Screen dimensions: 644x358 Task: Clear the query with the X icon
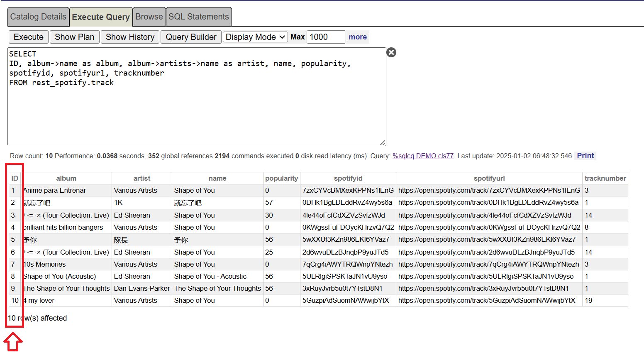[x=391, y=52]
